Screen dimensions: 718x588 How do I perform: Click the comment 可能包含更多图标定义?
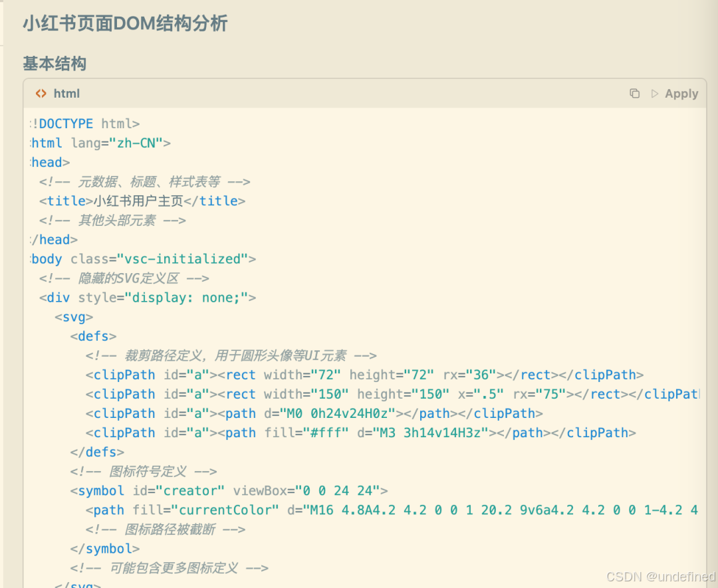pos(170,568)
